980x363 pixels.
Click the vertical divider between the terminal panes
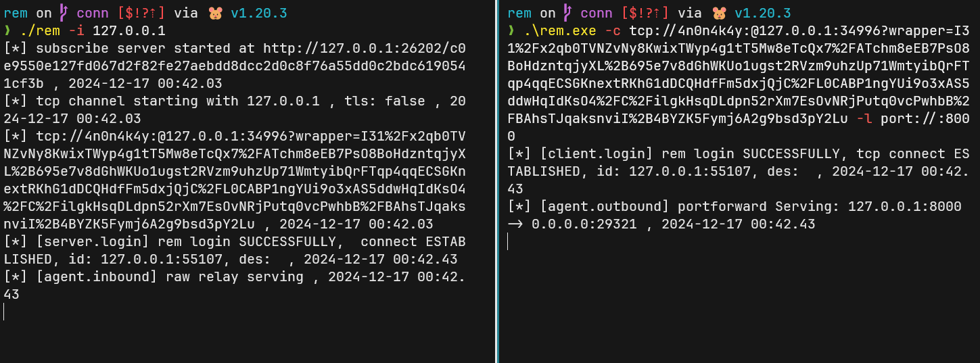(496, 181)
